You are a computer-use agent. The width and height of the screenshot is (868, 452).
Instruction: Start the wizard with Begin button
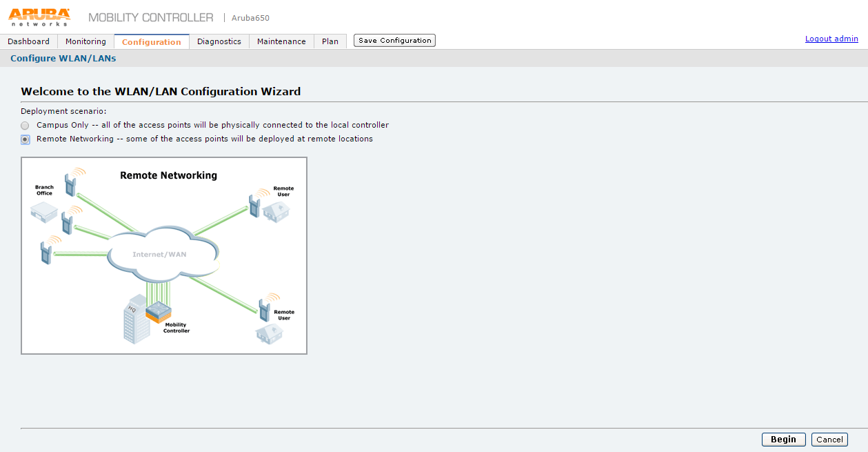[783, 440]
